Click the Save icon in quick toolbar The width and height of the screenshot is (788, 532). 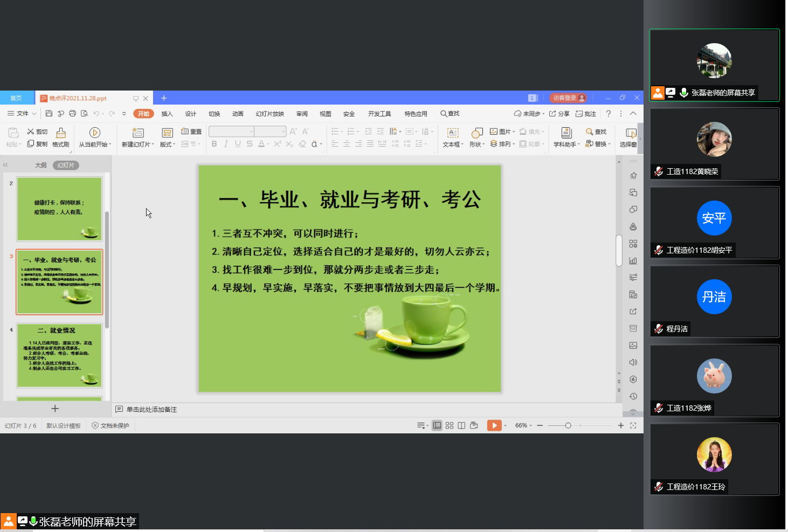pos(49,114)
